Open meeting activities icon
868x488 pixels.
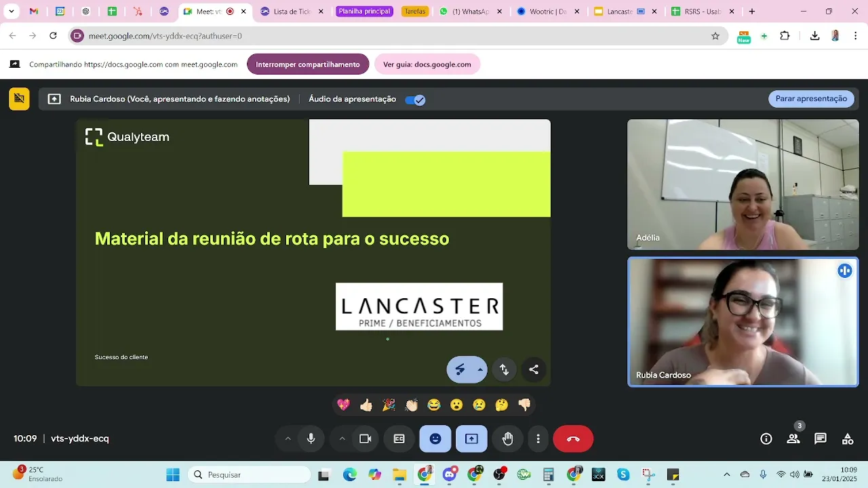coord(848,439)
